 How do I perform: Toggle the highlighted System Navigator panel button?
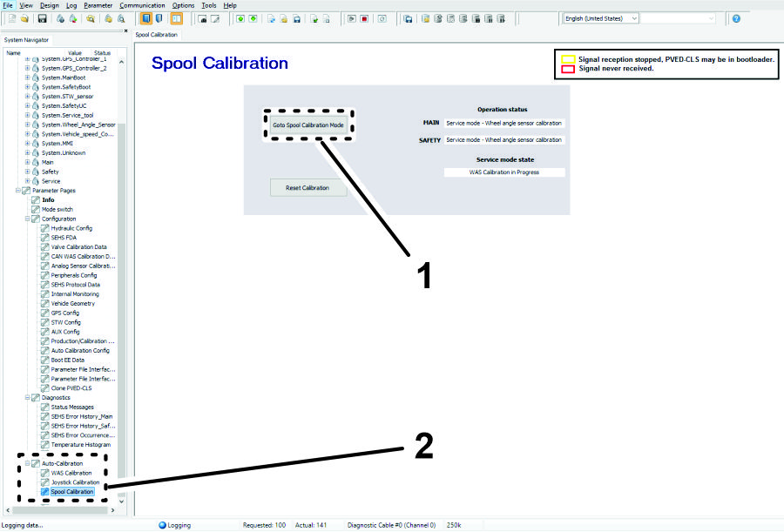pos(145,18)
